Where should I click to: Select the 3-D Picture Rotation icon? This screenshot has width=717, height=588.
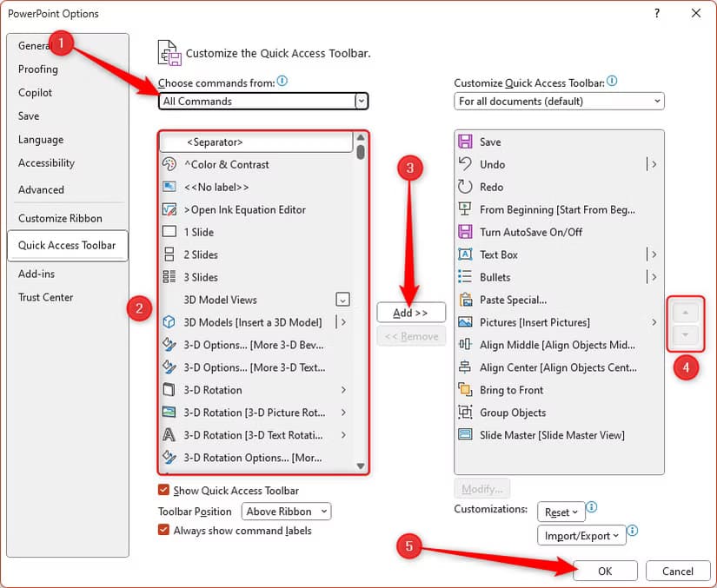pyautogui.click(x=169, y=412)
